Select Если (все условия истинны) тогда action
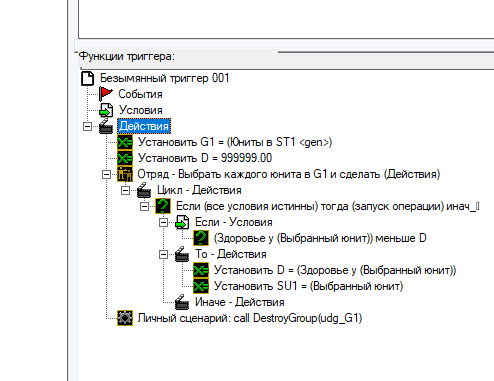Viewport: 494px width, 381px height. 328,206
